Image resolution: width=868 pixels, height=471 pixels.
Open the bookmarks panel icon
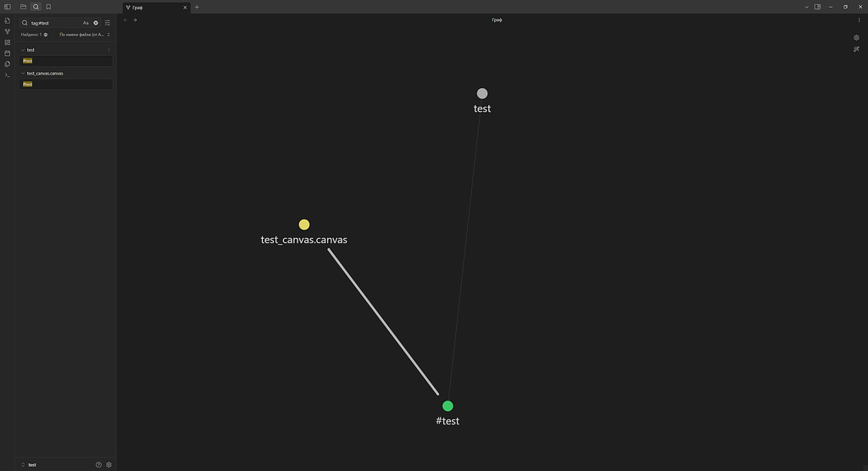48,7
